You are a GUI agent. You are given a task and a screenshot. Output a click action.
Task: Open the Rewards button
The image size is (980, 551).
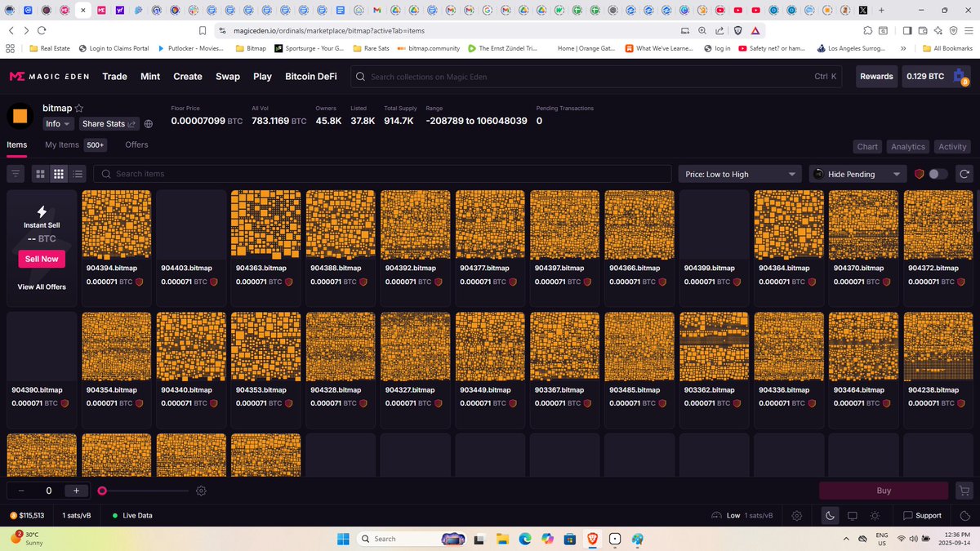point(876,77)
